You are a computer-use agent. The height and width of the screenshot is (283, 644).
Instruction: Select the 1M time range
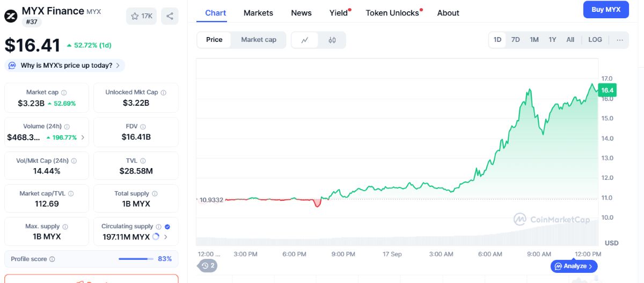point(534,40)
